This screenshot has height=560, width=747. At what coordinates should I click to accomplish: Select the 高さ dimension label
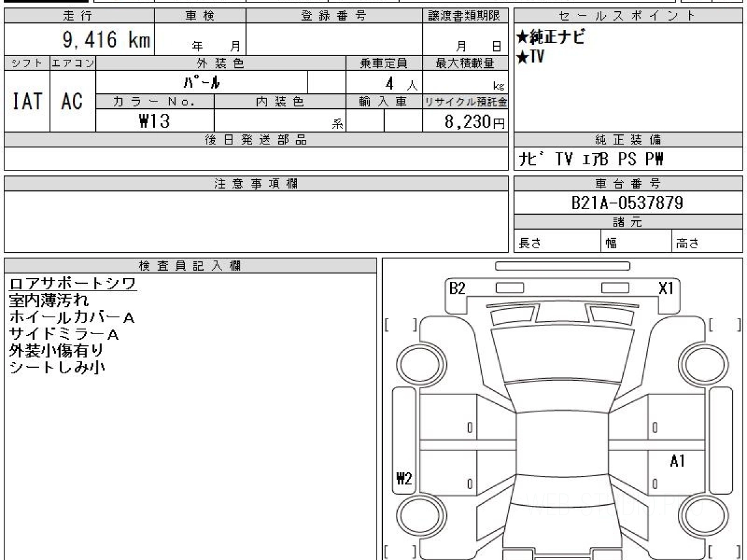[688, 243]
